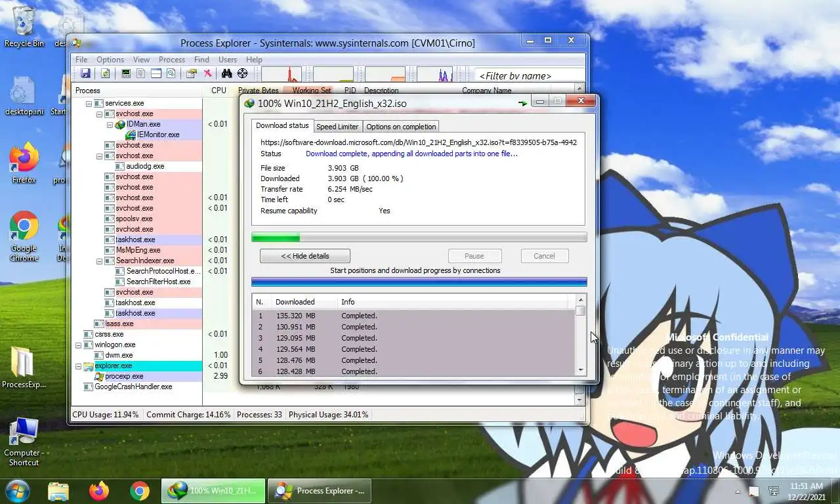Collapse the winlogon.exe tree node
The height and width of the screenshot is (504, 840).
tap(78, 345)
